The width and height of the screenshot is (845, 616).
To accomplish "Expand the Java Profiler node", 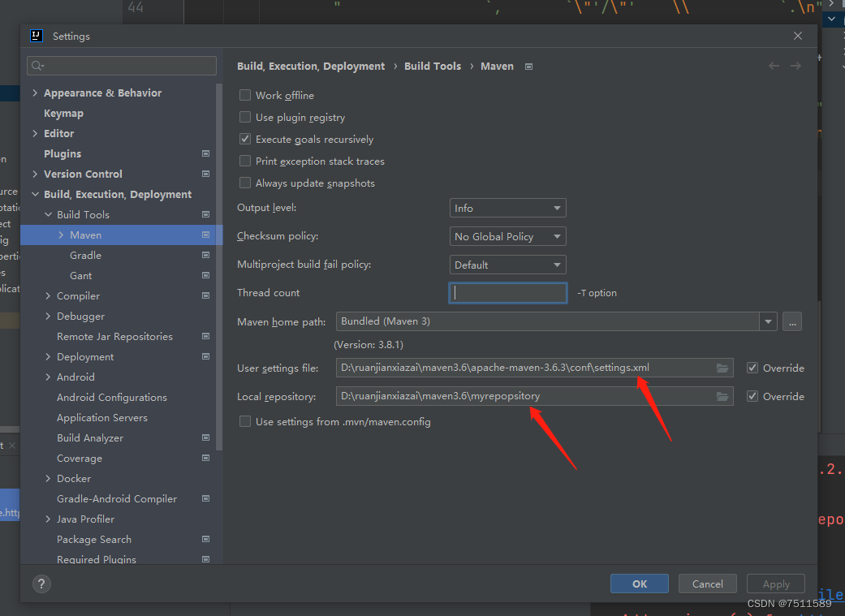I will [x=48, y=519].
